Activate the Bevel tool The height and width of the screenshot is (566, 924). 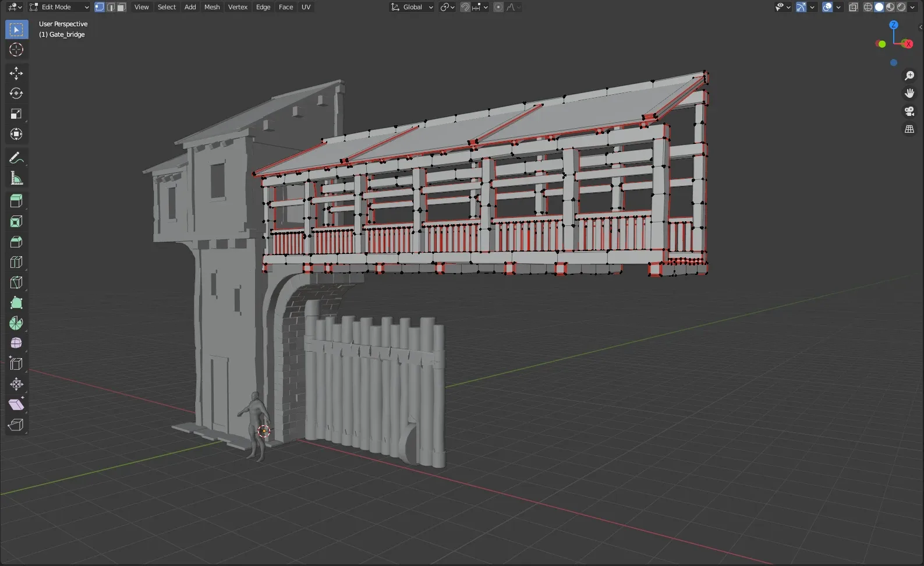pyautogui.click(x=16, y=242)
